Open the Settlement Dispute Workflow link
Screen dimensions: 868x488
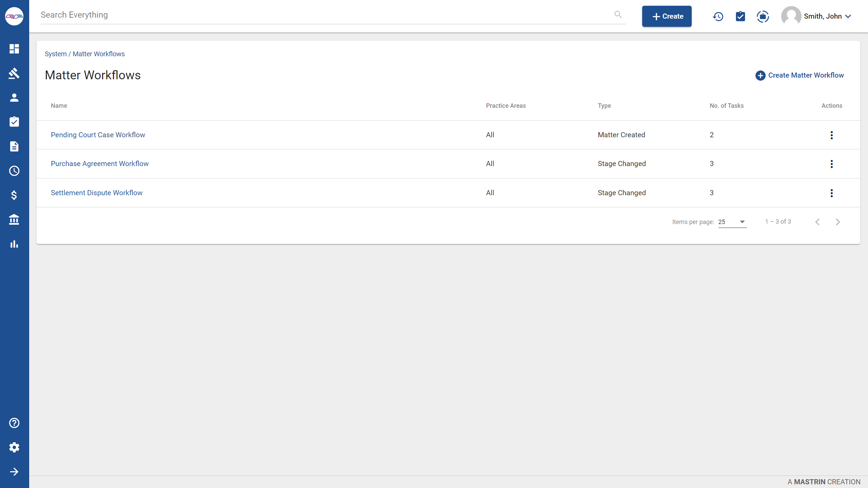97,192
